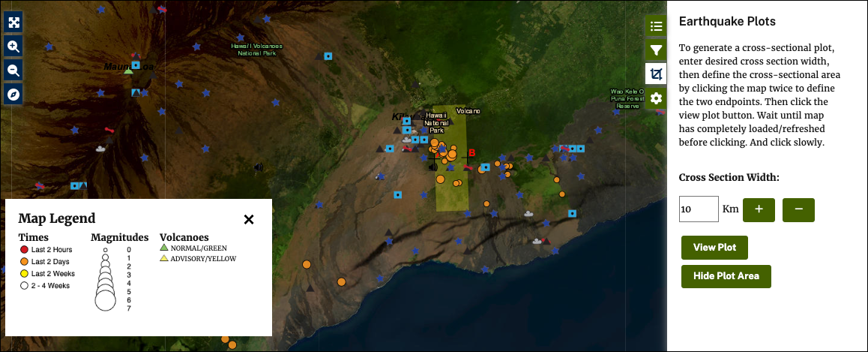
Task: Click the large orange earthquake near southwest coast
Action: 307,264
